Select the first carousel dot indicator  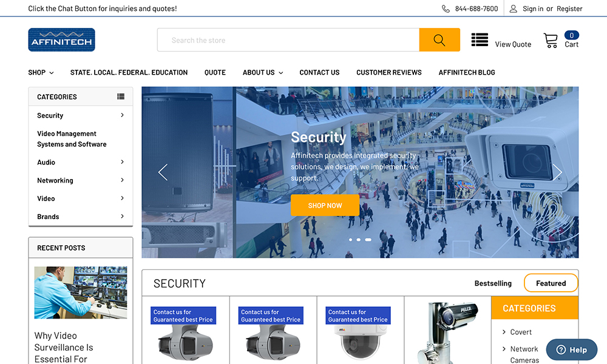(350, 240)
